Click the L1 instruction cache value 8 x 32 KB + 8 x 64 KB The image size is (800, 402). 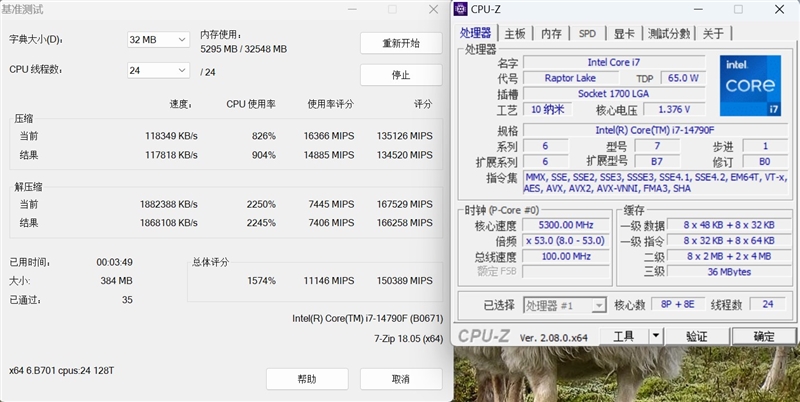coord(729,241)
